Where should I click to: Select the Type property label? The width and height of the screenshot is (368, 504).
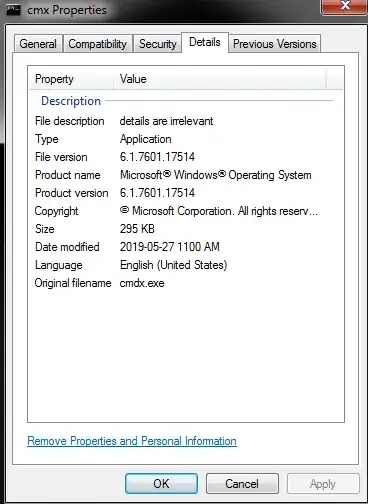coord(47,139)
